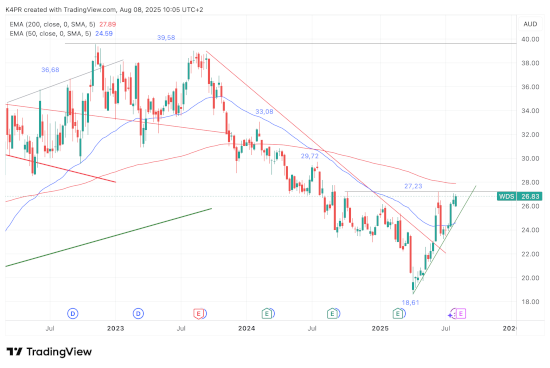Click the 18.00 price axis label
550x368 pixels.
pyautogui.click(x=530, y=302)
